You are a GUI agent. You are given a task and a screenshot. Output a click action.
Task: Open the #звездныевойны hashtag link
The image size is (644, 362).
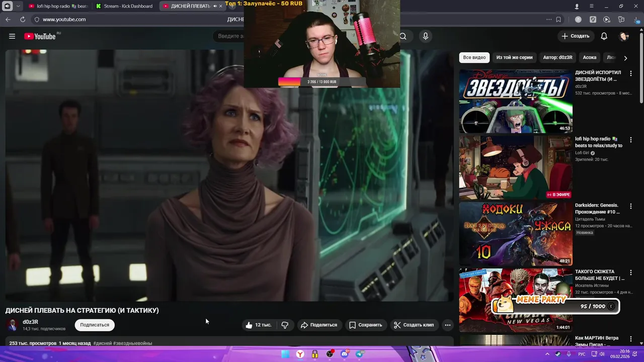coord(133,343)
